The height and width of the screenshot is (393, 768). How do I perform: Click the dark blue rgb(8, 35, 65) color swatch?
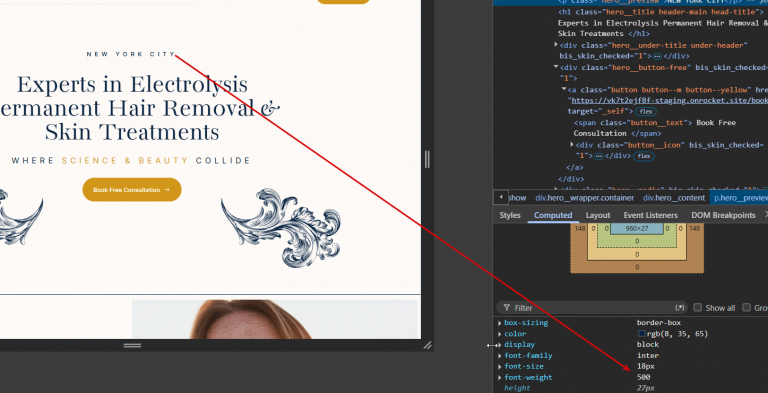641,334
